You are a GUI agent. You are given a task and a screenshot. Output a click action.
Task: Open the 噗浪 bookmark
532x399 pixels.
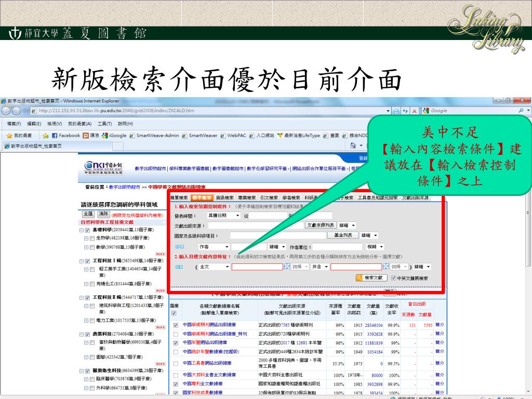[x=91, y=136]
